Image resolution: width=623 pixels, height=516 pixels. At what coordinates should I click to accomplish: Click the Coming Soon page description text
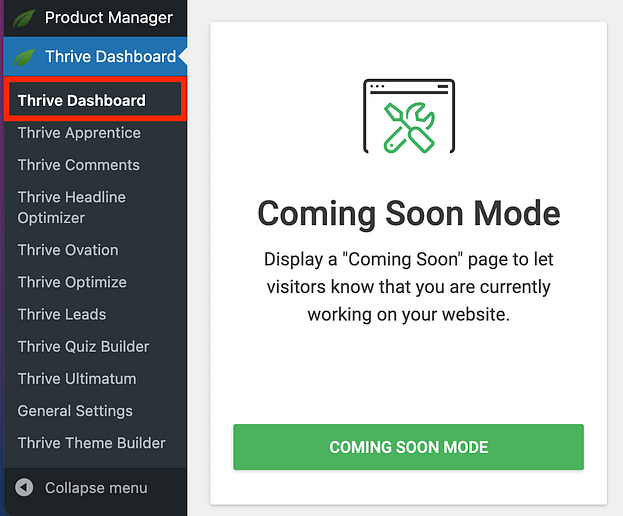coord(409,287)
